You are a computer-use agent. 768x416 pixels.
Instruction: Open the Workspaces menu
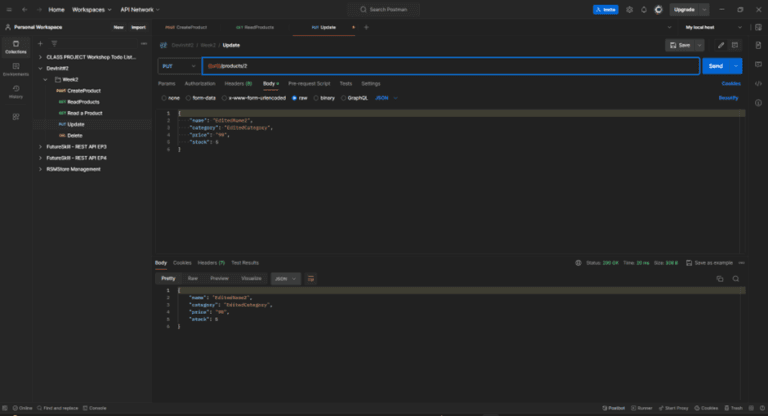click(x=92, y=10)
